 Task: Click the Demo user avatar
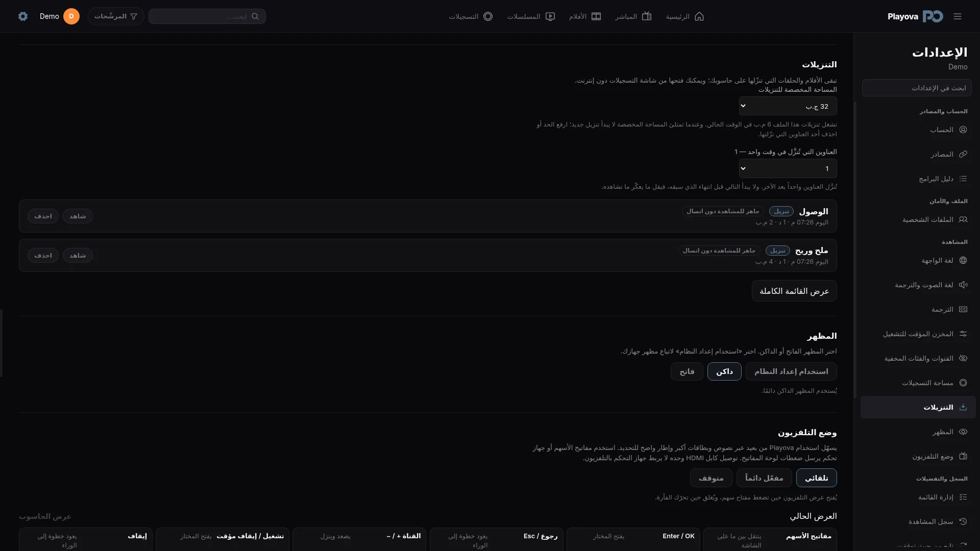click(x=71, y=16)
